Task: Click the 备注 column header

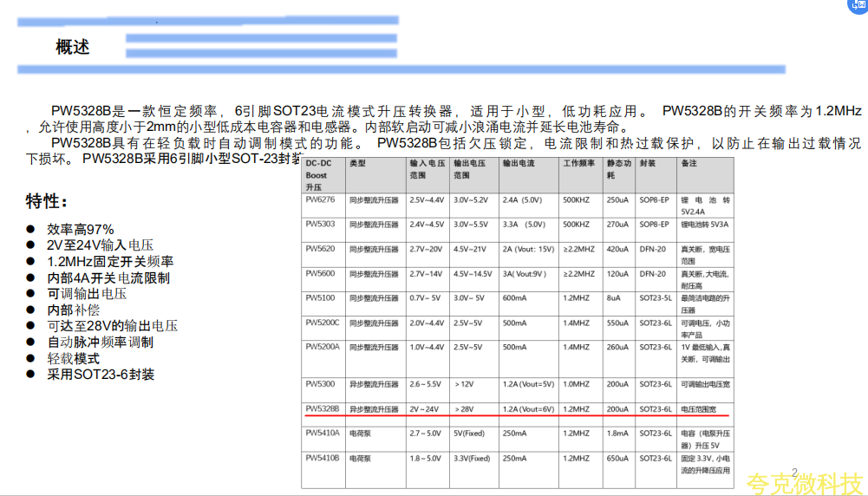Action: point(689,163)
